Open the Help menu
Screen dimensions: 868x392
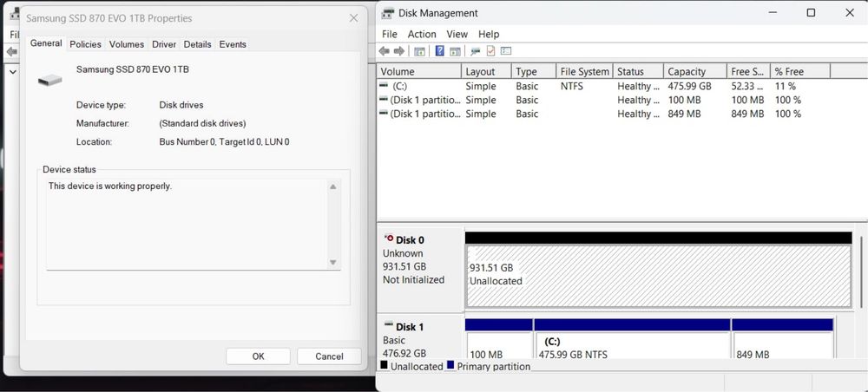[x=489, y=35]
